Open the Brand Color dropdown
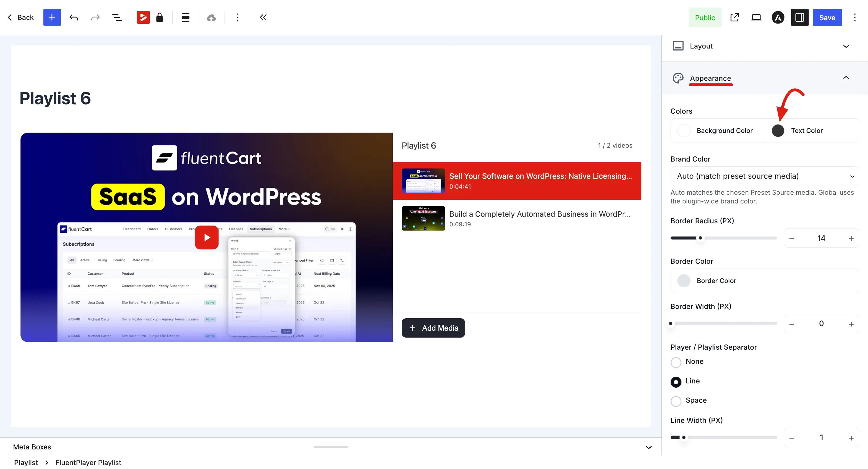The width and height of the screenshot is (868, 469). pyautogui.click(x=765, y=176)
